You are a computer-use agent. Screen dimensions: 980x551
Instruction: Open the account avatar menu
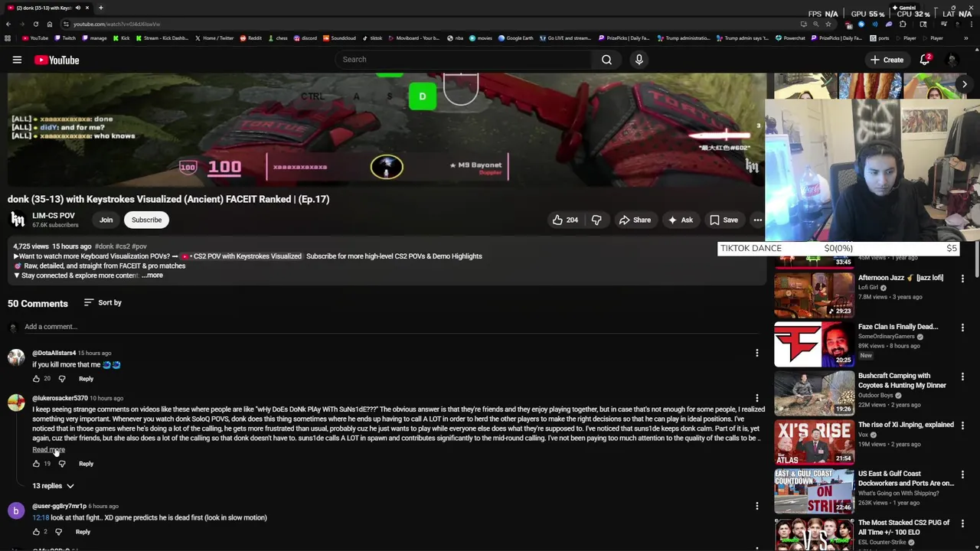pos(952,60)
